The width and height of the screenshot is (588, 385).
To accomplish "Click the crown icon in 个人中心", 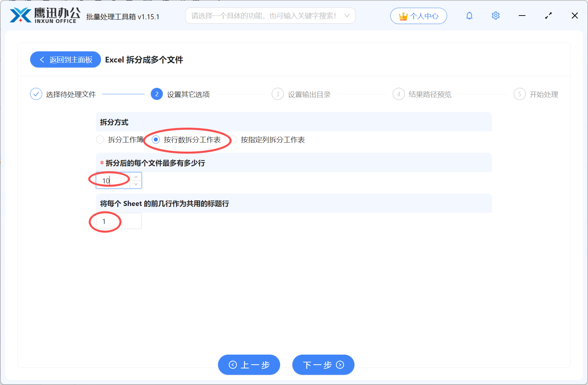I will (x=403, y=15).
